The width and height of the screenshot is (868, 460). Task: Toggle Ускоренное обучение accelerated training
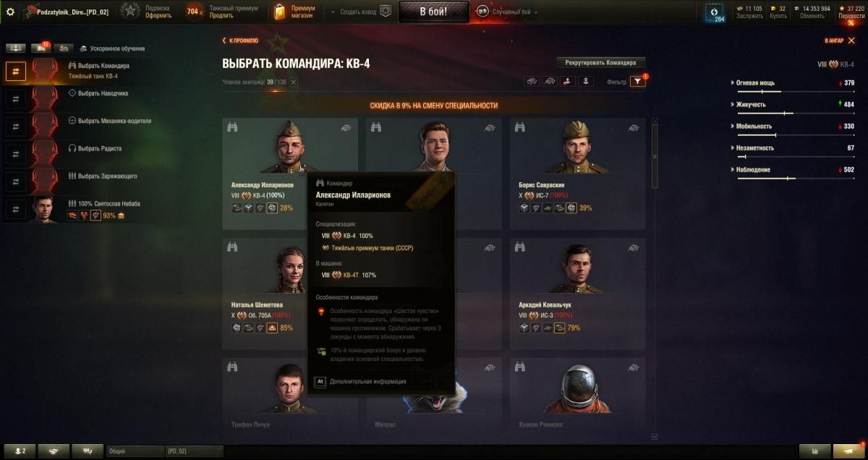112,48
